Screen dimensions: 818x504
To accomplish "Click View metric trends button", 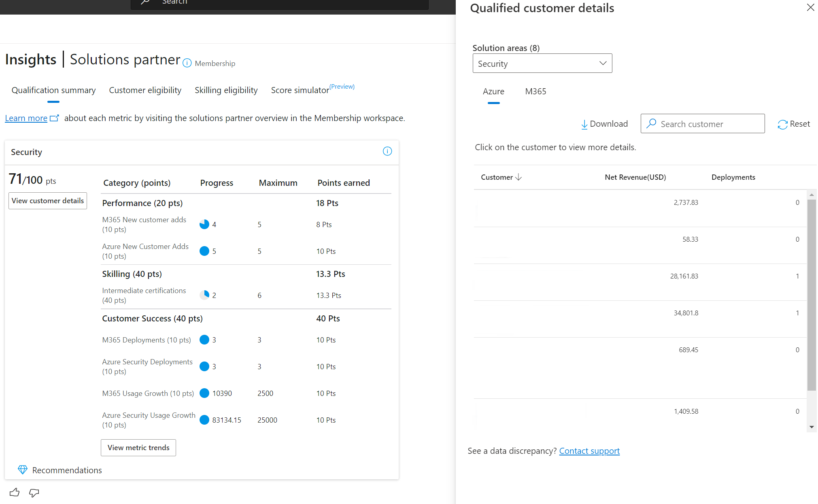I will 138,447.
